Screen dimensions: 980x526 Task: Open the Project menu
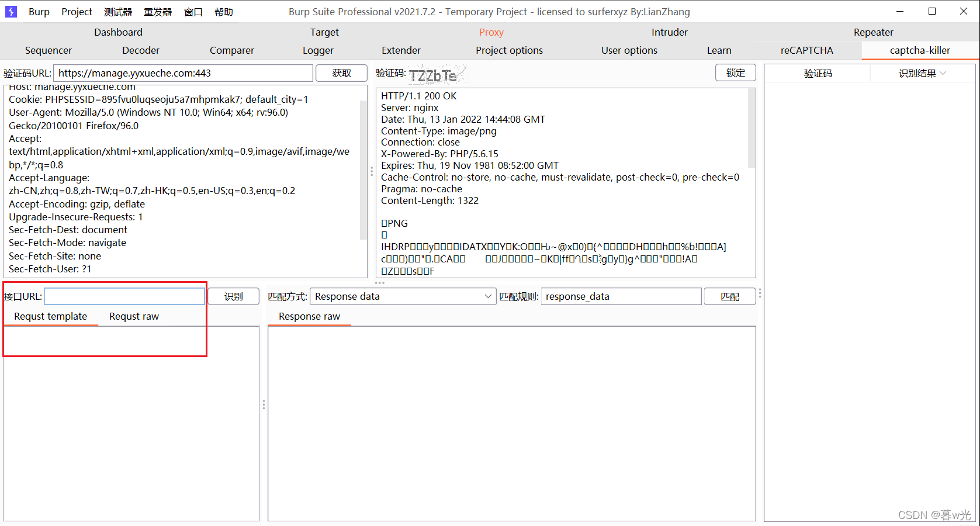pyautogui.click(x=77, y=12)
